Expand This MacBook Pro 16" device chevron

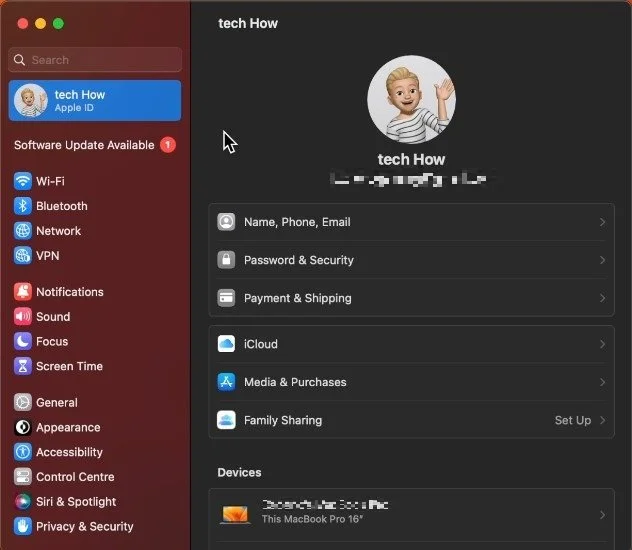pyautogui.click(x=602, y=515)
